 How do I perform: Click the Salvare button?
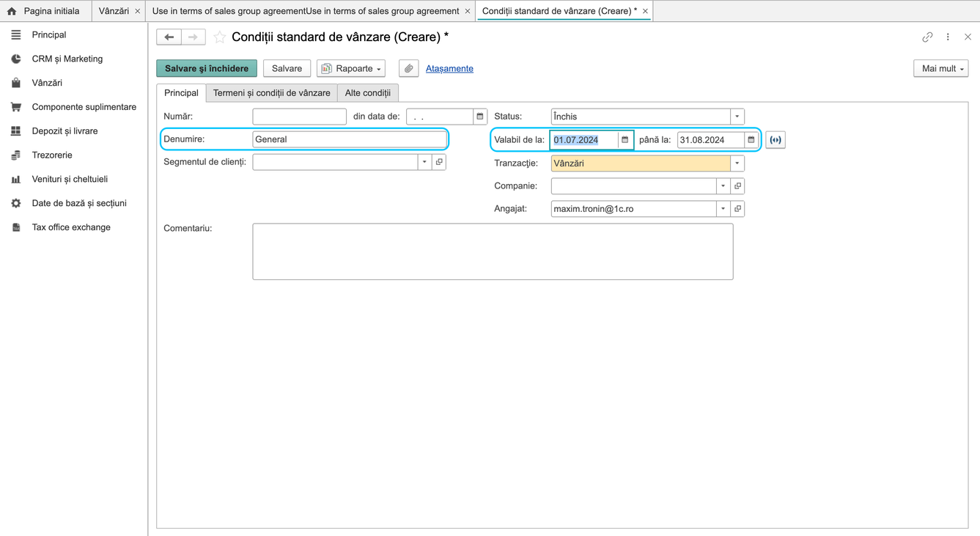[x=287, y=68]
